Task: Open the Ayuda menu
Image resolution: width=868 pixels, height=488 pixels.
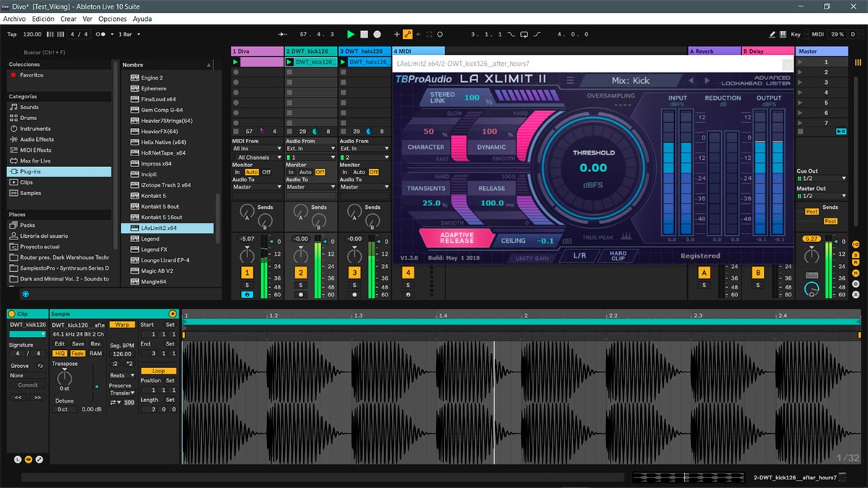Action: click(x=142, y=19)
